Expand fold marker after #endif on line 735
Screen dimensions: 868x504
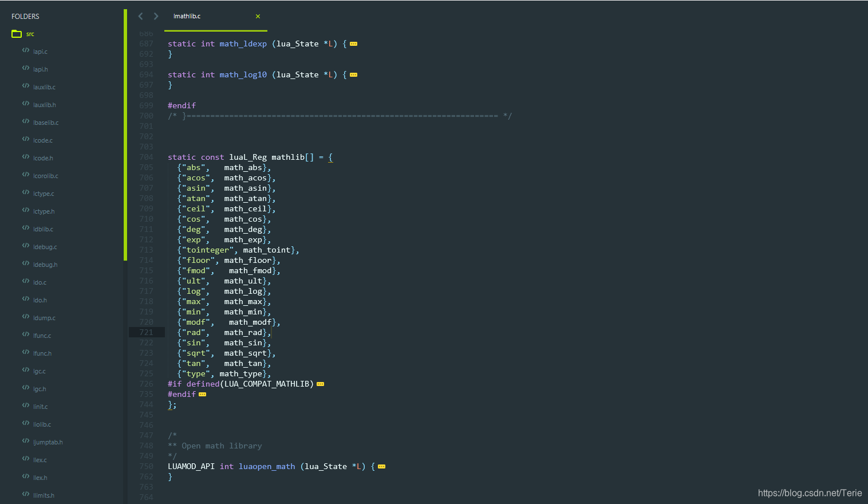pos(203,395)
